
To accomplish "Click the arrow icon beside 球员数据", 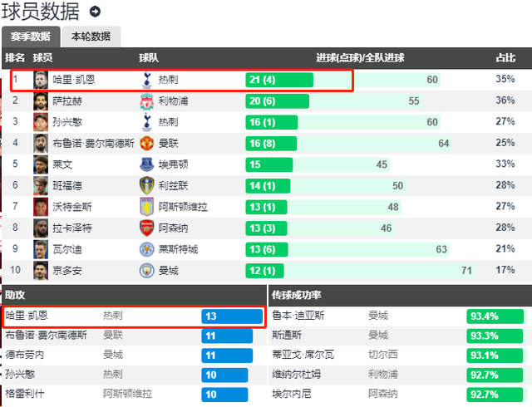I will (x=95, y=12).
